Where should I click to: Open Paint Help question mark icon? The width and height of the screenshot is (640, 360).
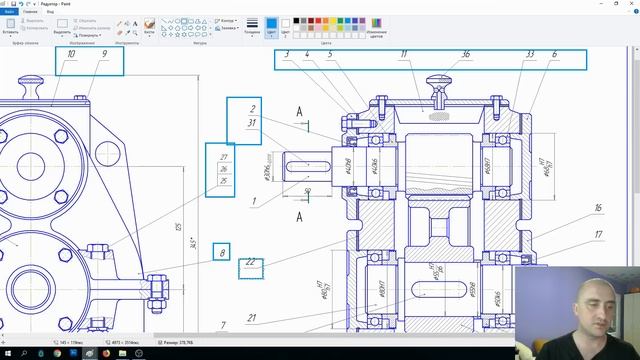tap(636, 11)
